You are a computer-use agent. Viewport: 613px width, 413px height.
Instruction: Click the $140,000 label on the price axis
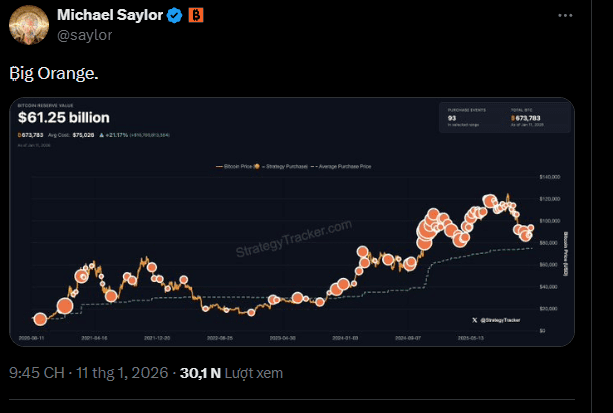click(x=551, y=176)
